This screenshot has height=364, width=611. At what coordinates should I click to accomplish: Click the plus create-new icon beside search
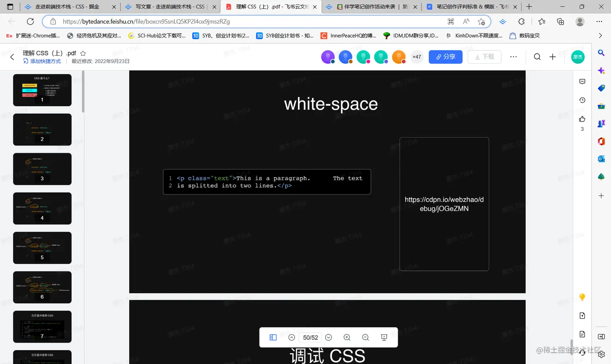[x=552, y=57]
